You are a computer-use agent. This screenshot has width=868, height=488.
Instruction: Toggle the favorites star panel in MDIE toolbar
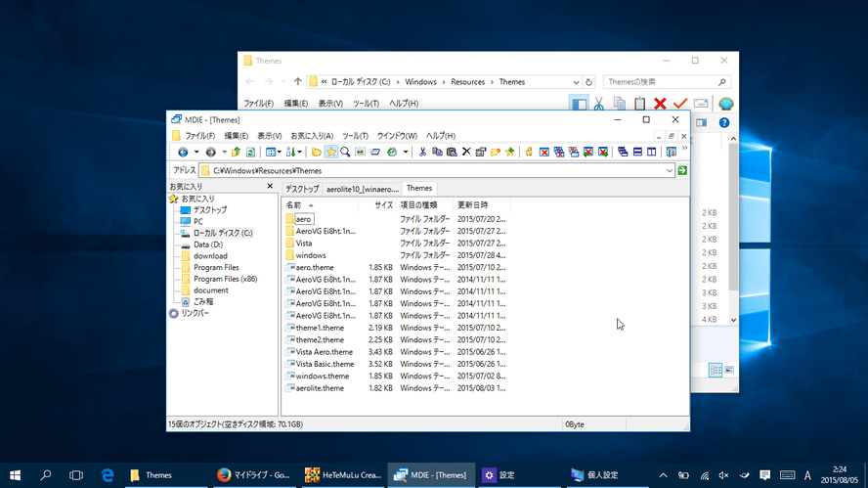pos(331,152)
